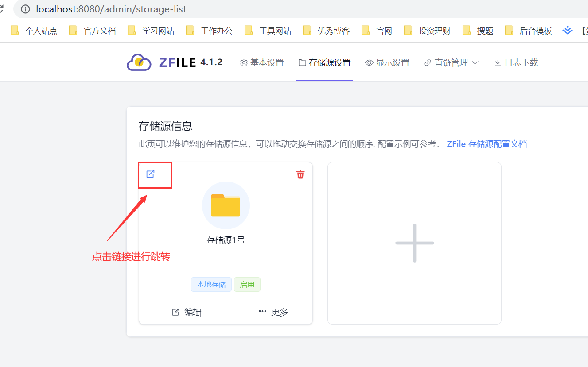Switch to the 基本设置 tab
Image resolution: width=588 pixels, height=367 pixels.
(x=267, y=62)
